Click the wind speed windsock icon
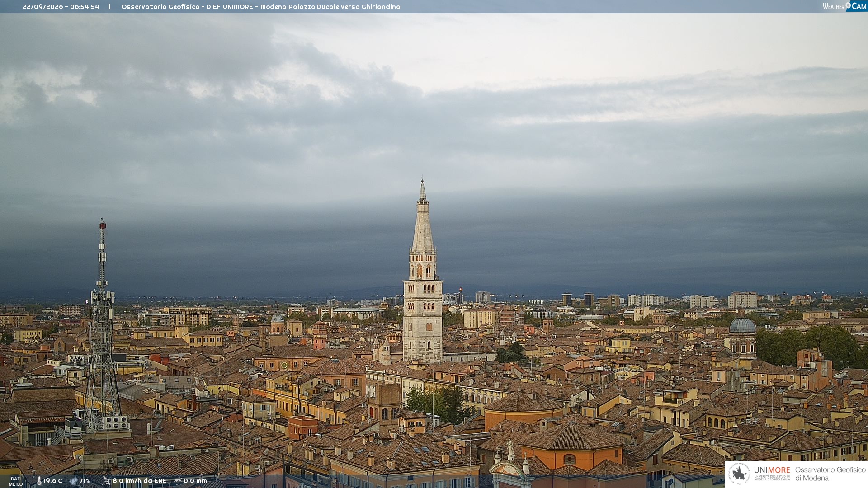The width and height of the screenshot is (868, 488). pos(106,481)
